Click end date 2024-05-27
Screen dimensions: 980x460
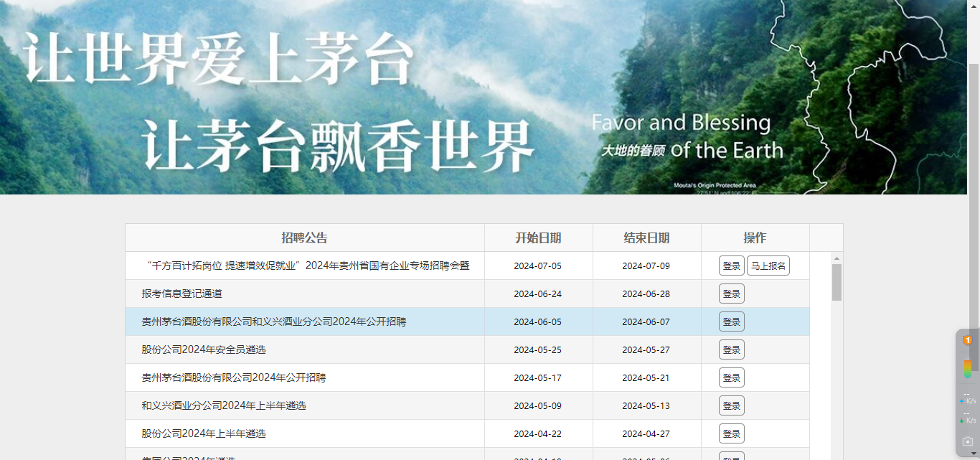(646, 349)
